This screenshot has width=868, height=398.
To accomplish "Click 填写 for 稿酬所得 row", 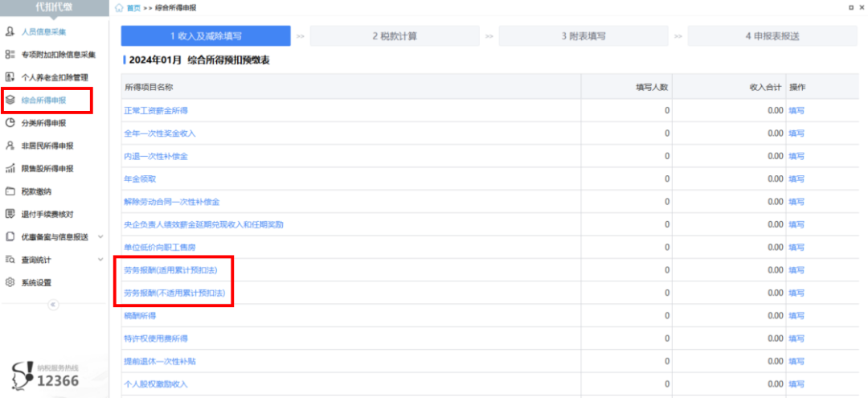I will 796,316.
